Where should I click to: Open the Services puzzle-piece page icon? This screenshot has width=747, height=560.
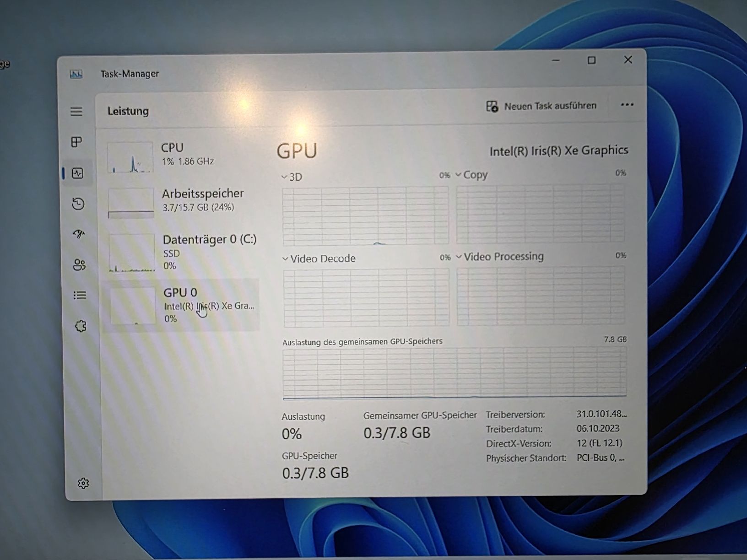click(x=81, y=326)
